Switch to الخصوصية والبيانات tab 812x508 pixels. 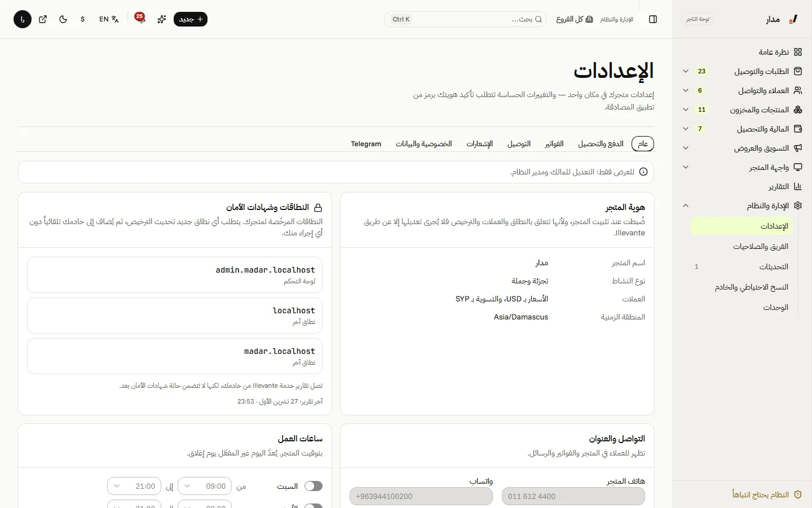click(424, 144)
